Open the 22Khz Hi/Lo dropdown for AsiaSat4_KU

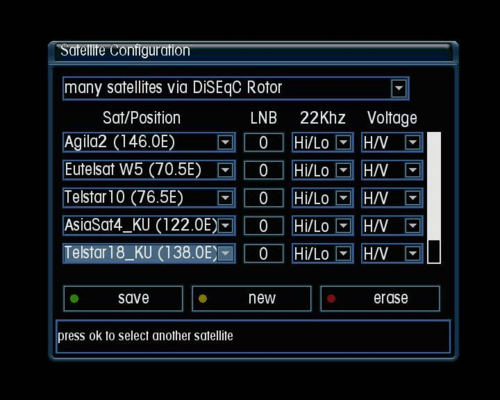322,226
